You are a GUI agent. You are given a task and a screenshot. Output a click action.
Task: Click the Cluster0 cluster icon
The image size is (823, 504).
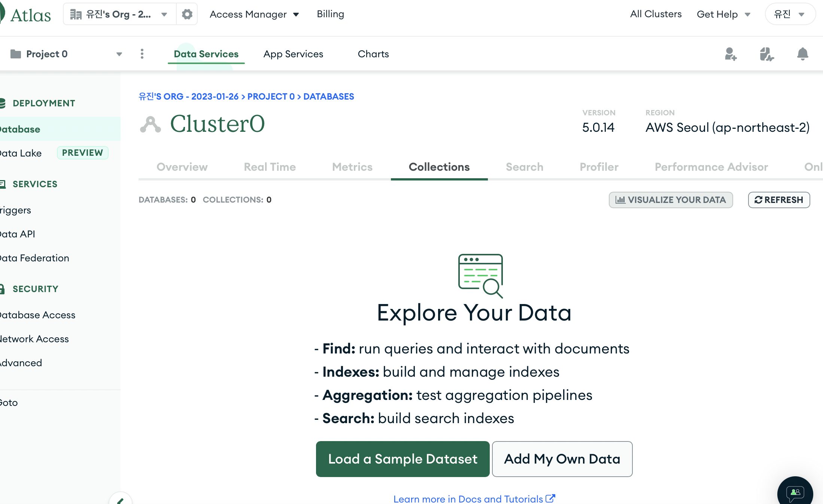pyautogui.click(x=151, y=124)
